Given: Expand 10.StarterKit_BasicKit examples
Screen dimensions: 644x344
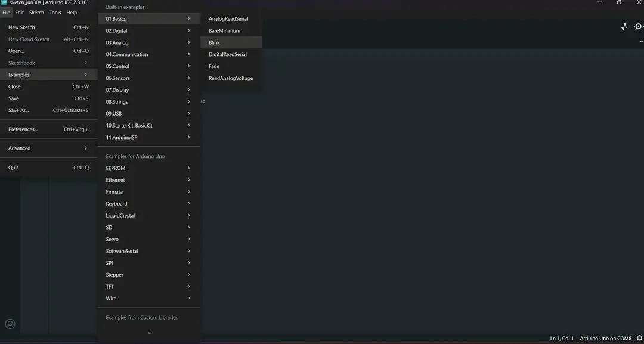Looking at the screenshot, I should (x=149, y=126).
